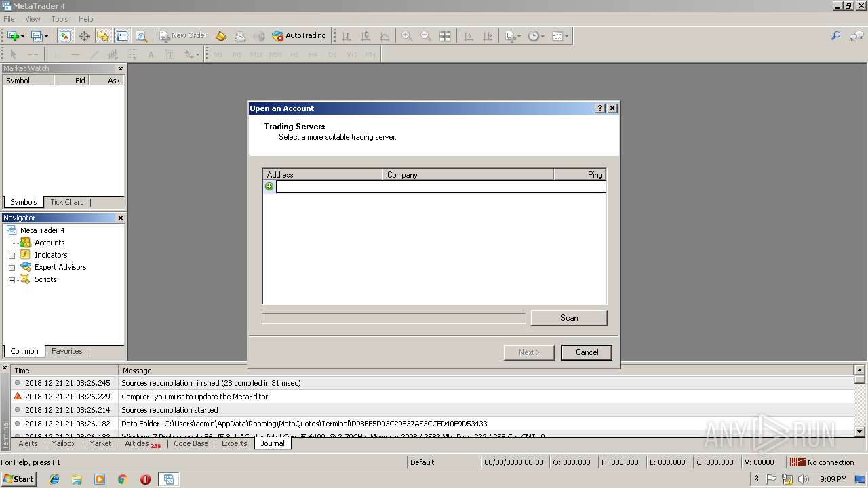Open the Periods clock dropdown
The height and width of the screenshot is (488, 868).
pyautogui.click(x=536, y=36)
